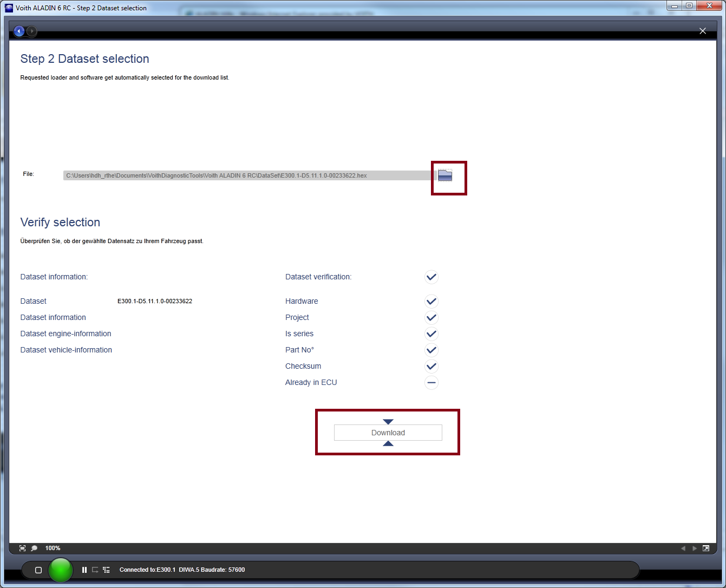Maximize the Voith ALADIN 6 RC window
This screenshot has height=588, width=726.
tap(689, 6)
